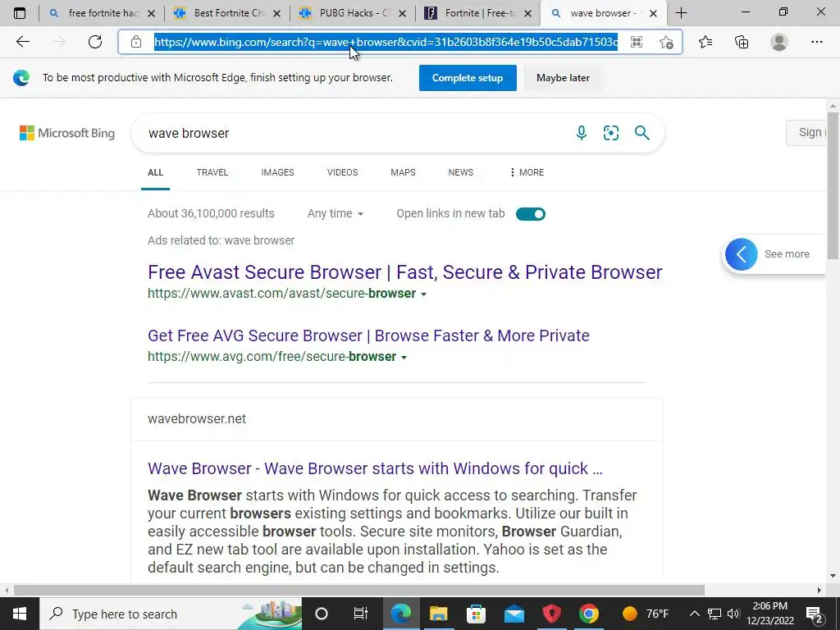Open the red shield security app
840x630 pixels.
coord(551,614)
